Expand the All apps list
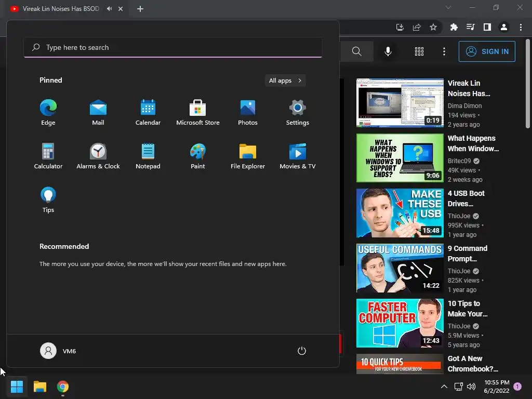Screen dimensions: 532x399 click(285, 81)
